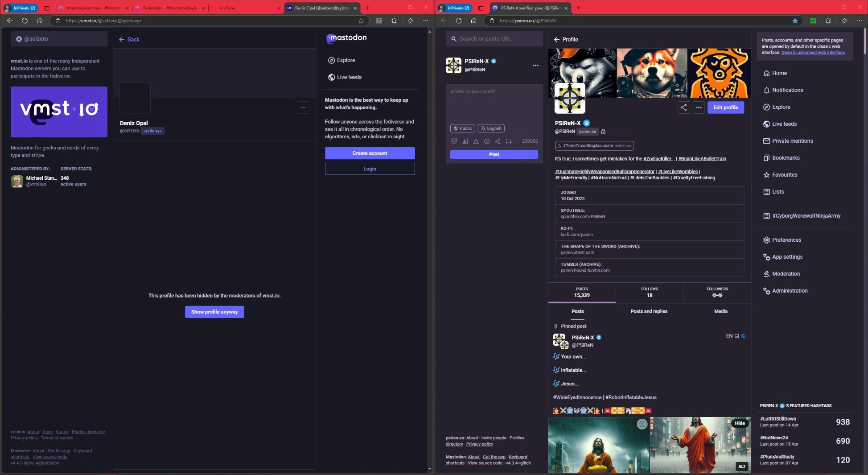Open the #NotNews24 featured hashtag
This screenshot has width=868, height=475.
(774, 438)
